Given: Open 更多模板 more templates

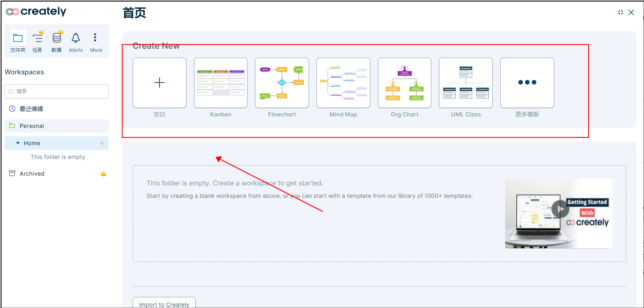Looking at the screenshot, I should pyautogui.click(x=527, y=83).
